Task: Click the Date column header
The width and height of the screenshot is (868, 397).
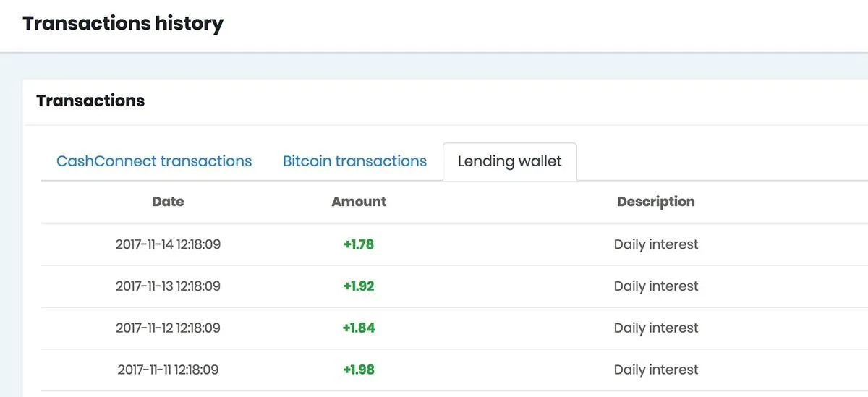Action: (168, 202)
